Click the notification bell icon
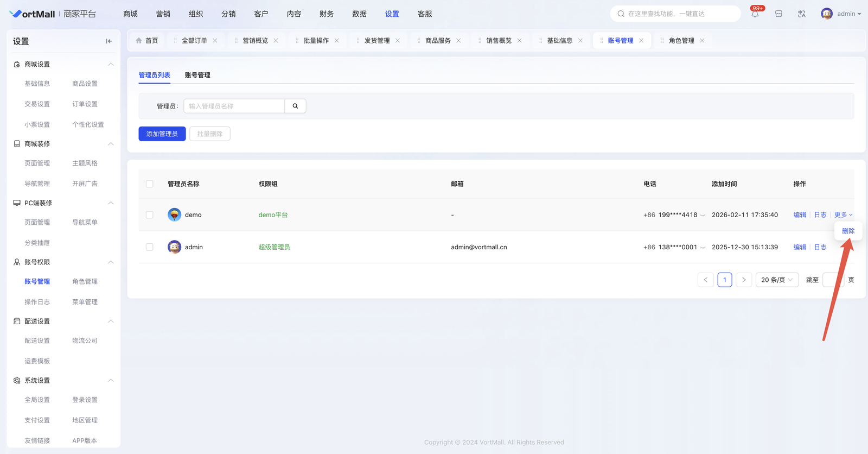Viewport: 868px width, 454px height. click(x=755, y=14)
